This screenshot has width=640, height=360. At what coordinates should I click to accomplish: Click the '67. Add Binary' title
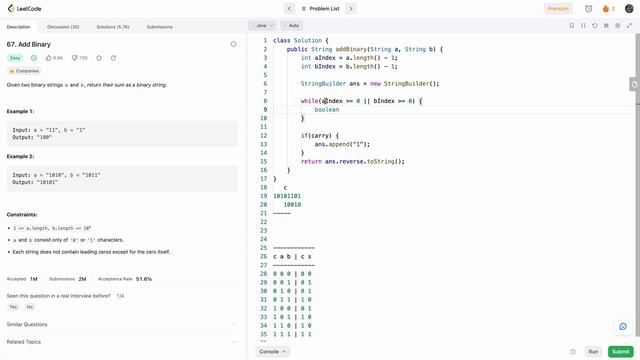coord(29,44)
